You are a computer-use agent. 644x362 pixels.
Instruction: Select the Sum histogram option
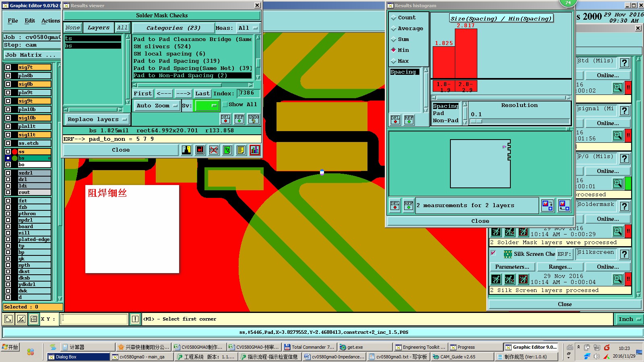[400, 39]
